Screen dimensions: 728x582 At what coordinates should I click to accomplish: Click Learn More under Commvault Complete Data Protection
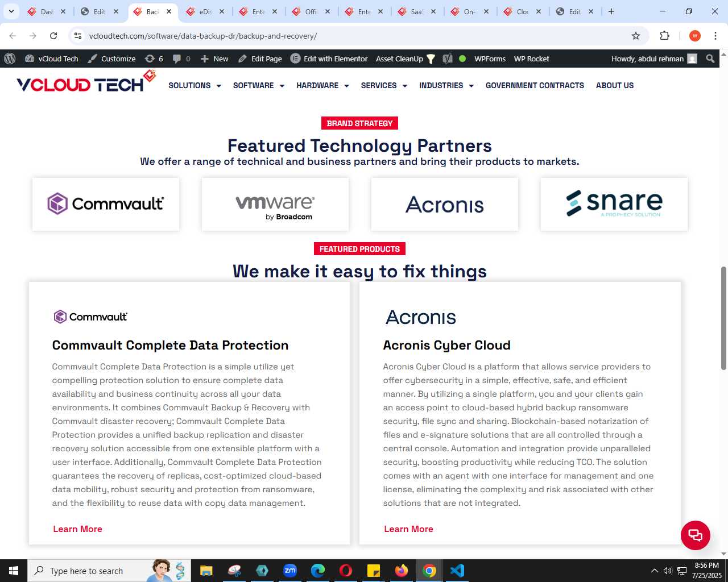[x=77, y=529]
